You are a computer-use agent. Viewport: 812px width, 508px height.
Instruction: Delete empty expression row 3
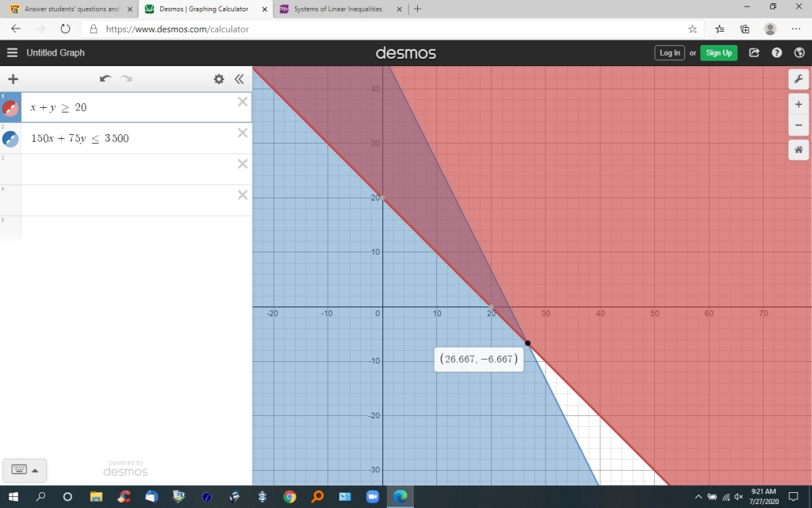(x=243, y=164)
